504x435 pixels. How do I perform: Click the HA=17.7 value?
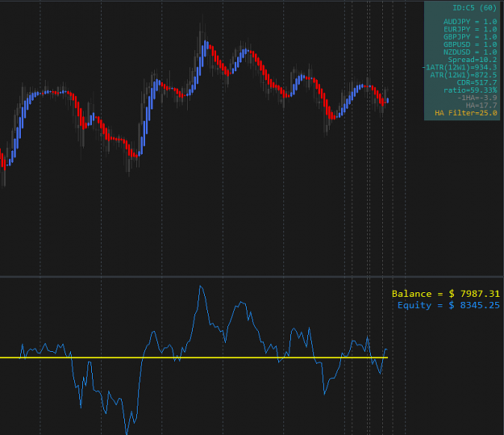coord(481,106)
